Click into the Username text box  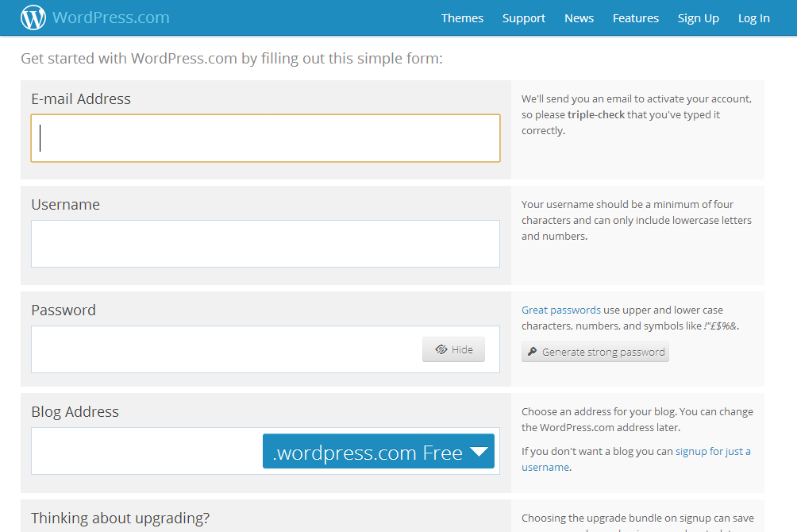click(265, 244)
